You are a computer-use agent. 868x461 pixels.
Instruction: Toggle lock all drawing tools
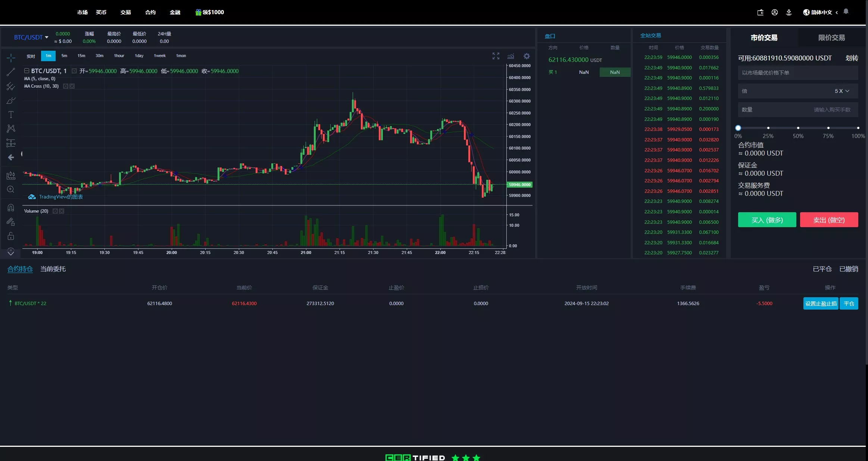click(x=11, y=236)
